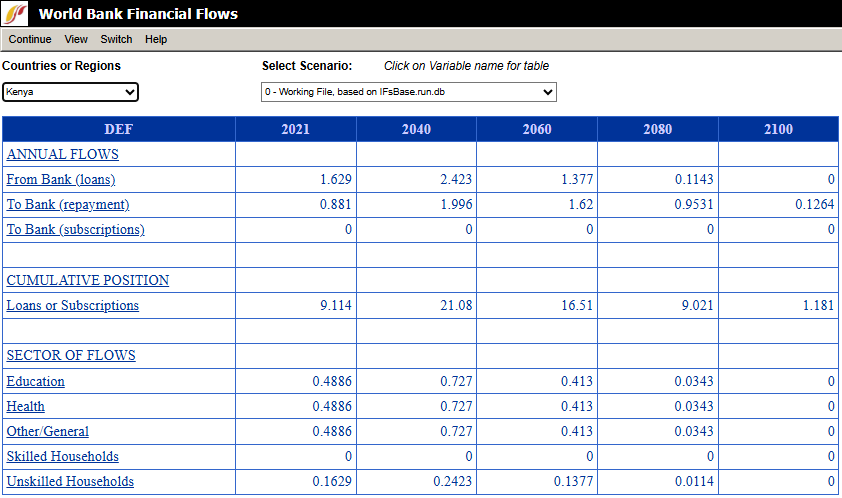This screenshot has width=842, height=498.
Task: Click the CUMULATIVE POSITION heading link
Action: [87, 281]
